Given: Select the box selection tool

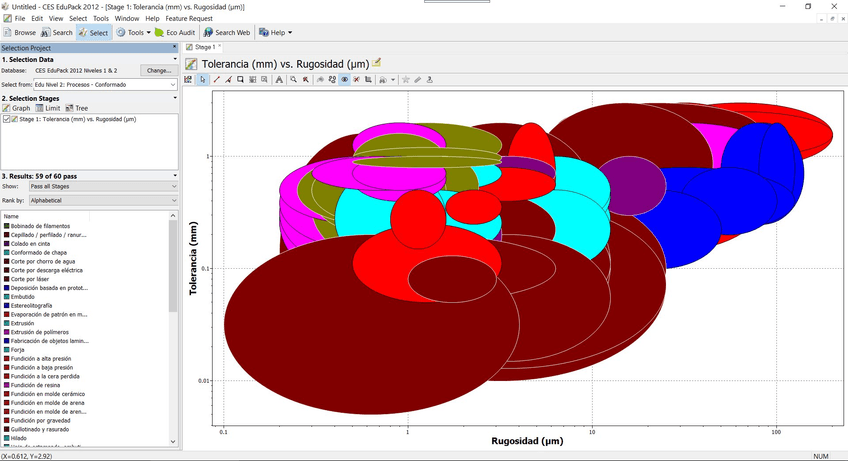Looking at the screenshot, I should (x=241, y=80).
